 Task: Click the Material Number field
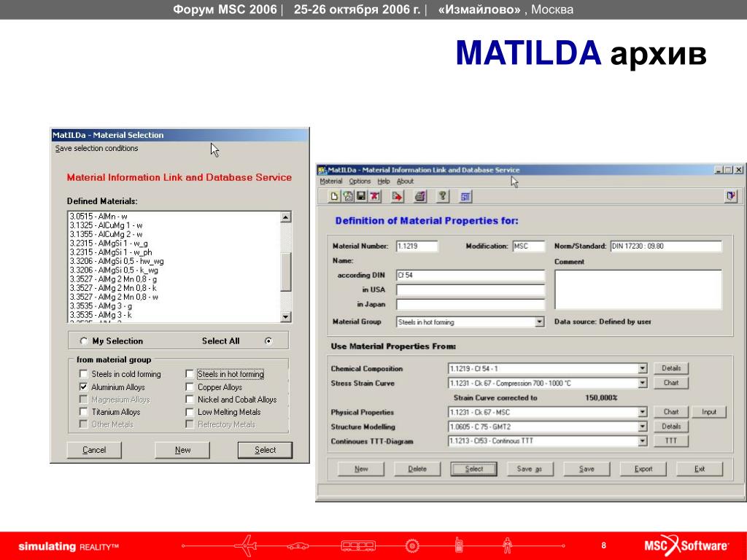417,246
